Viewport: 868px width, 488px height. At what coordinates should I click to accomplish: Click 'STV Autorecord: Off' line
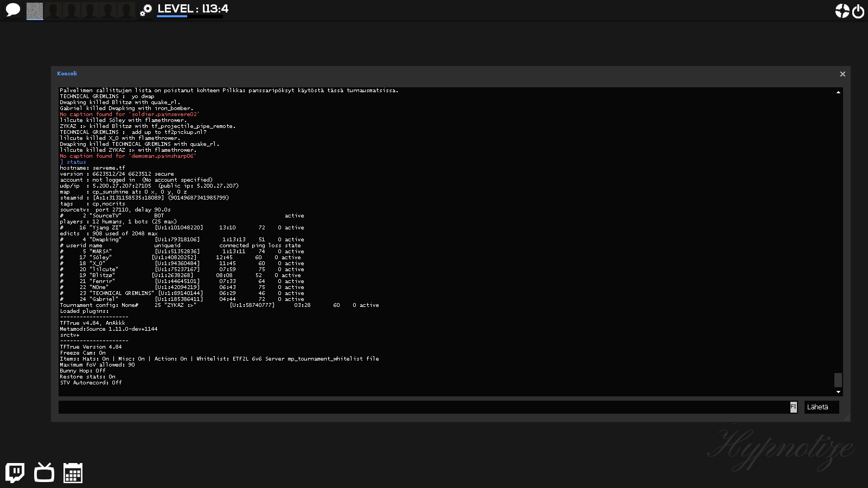[91, 383]
